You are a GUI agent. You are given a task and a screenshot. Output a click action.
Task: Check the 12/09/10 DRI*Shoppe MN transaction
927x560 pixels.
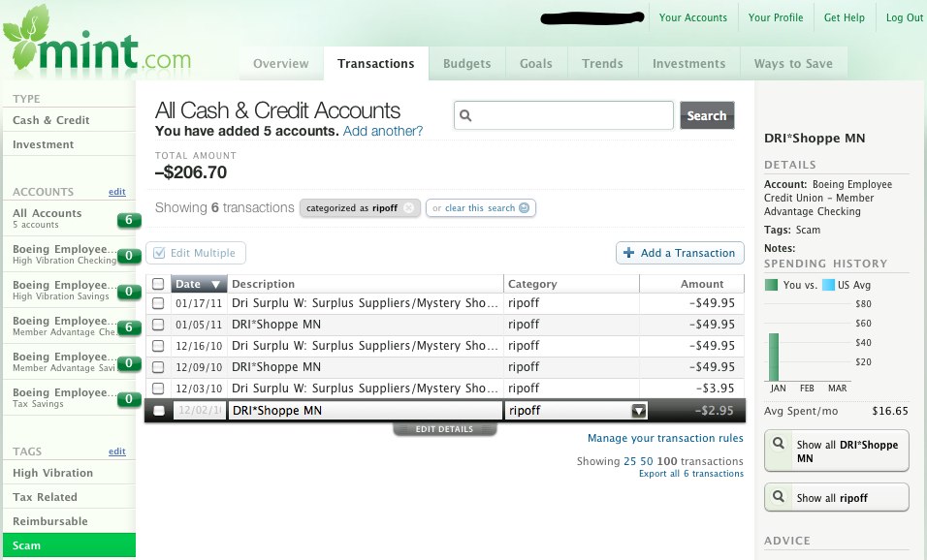158,367
